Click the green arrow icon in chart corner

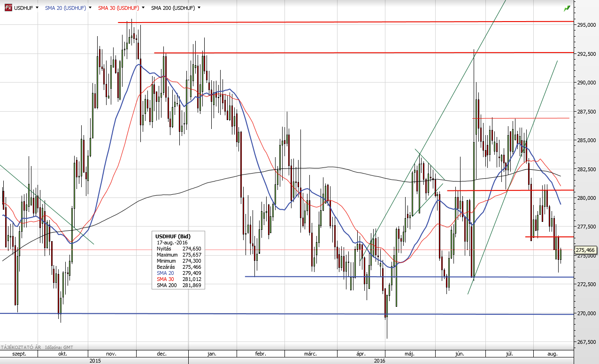pyautogui.click(x=567, y=8)
